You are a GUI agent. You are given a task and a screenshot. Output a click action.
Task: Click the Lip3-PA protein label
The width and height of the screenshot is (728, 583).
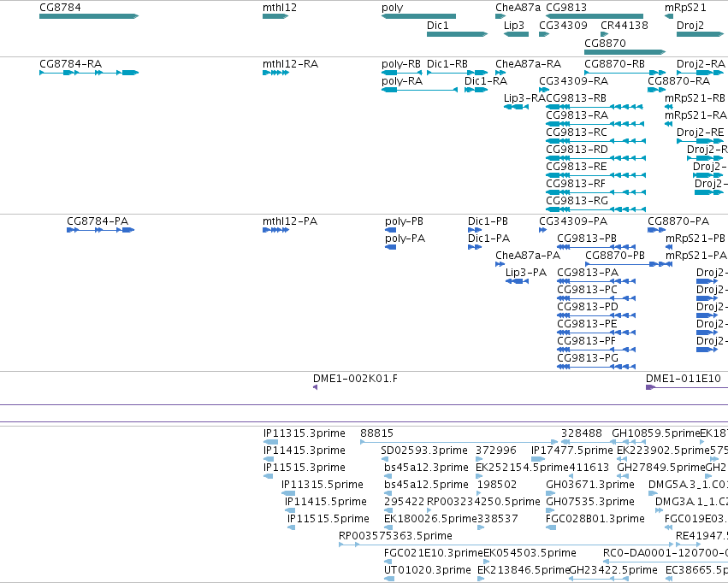[526, 273]
